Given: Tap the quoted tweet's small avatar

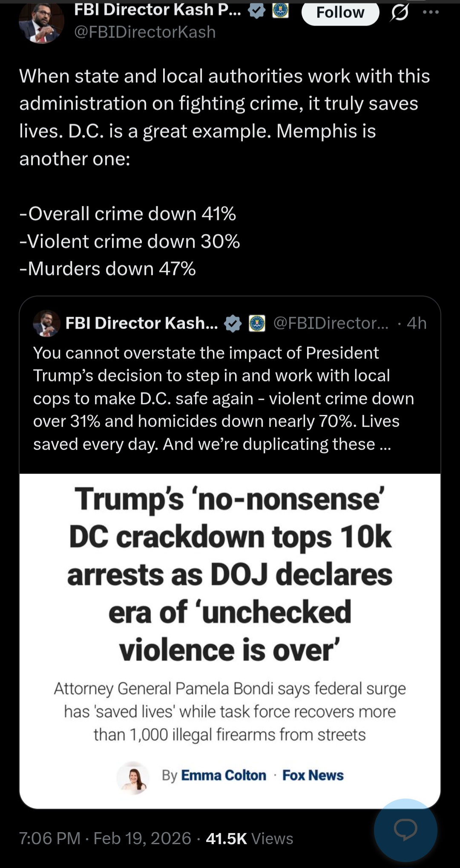Looking at the screenshot, I should (46, 323).
